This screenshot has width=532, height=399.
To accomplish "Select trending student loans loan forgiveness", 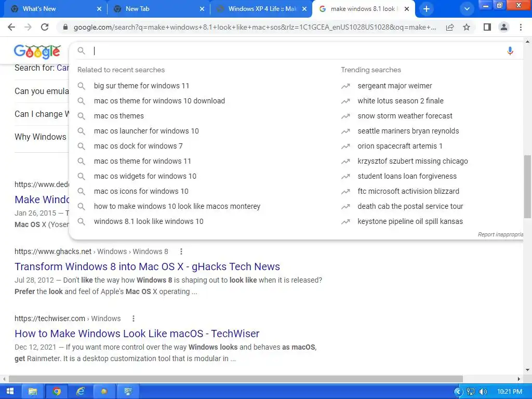I will (407, 176).
